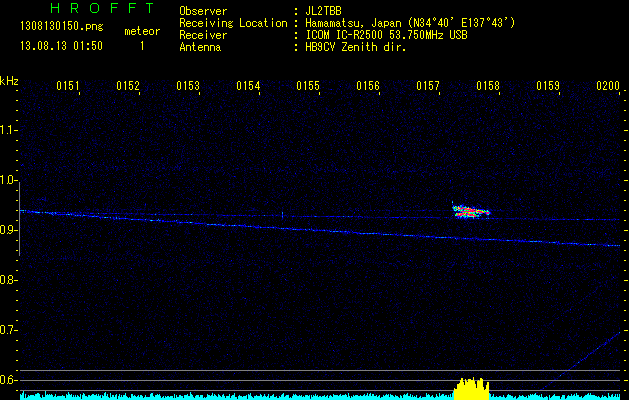Select the 0.7 frequency axis label
Screen dimensions: 629x400
[9, 330]
